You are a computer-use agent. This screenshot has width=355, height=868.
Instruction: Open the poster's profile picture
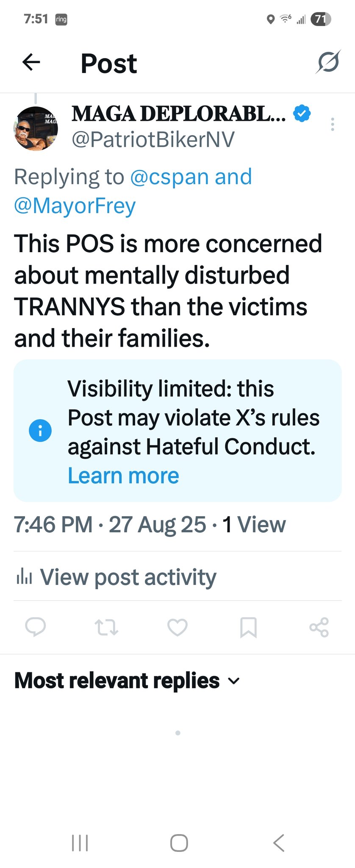click(36, 129)
